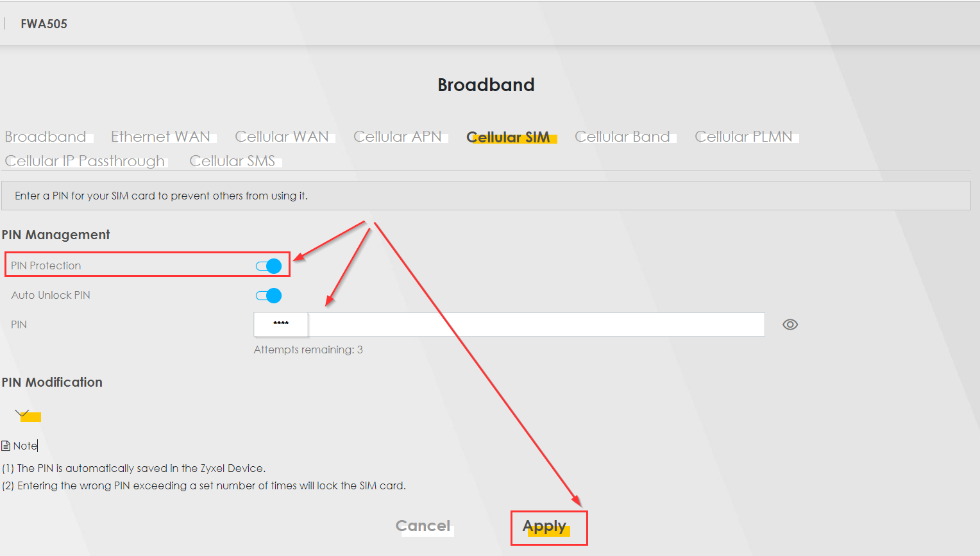
Task: View the Cellular SMS tab
Action: coord(232,161)
